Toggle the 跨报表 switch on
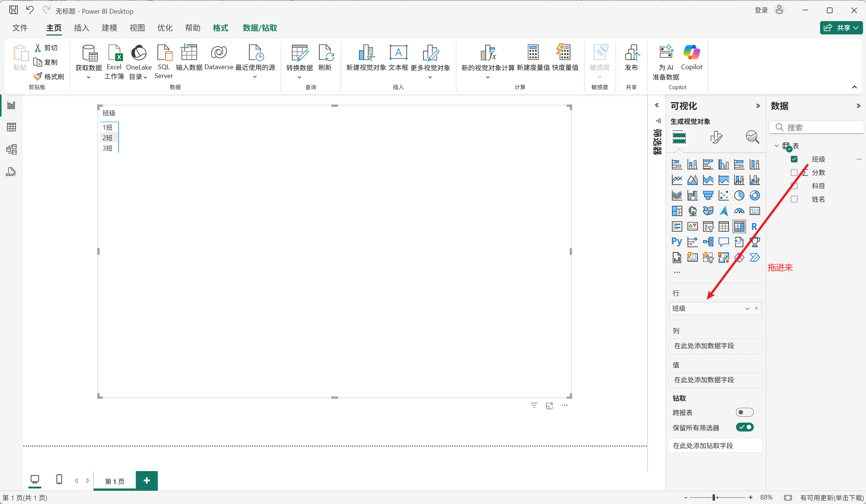Viewport: 866px width, 504px height. click(745, 412)
